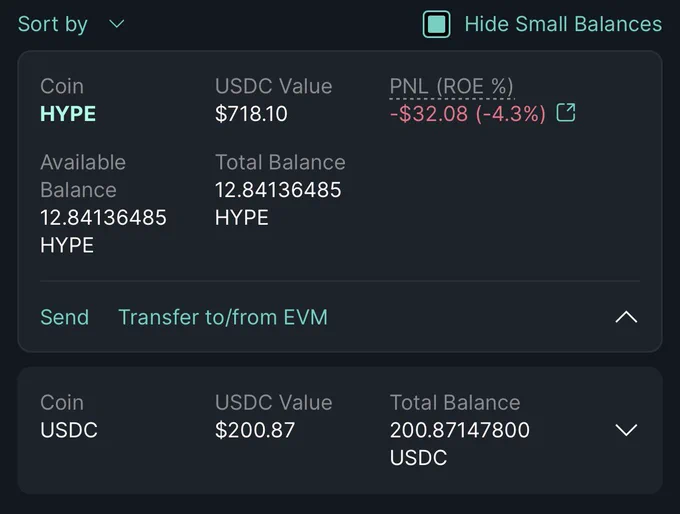Select the USDC coin row
Screen dimensions: 680x514
click(340, 430)
